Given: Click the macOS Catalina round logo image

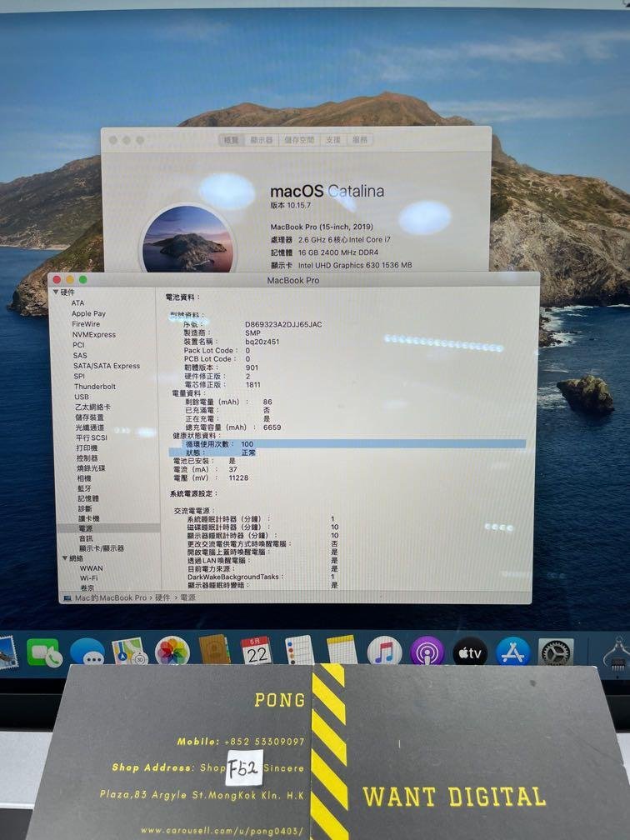Looking at the screenshot, I should tap(187, 238).
